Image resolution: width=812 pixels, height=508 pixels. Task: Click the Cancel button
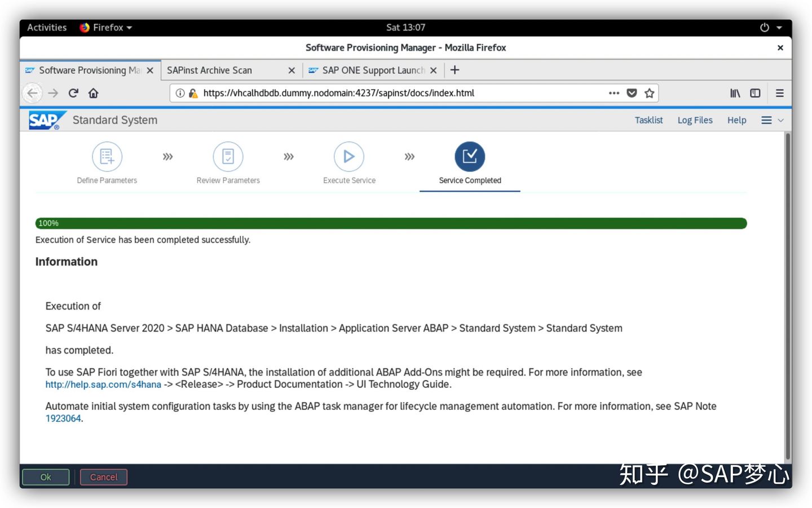[x=104, y=477]
